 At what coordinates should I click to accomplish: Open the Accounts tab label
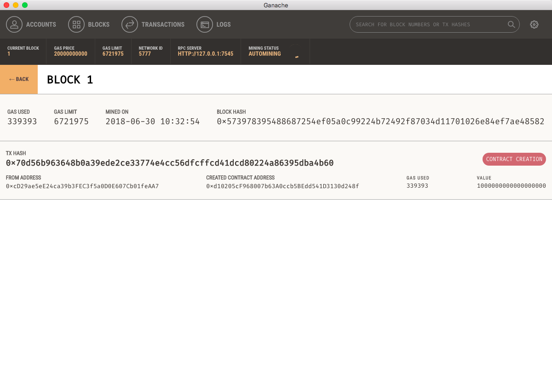click(x=41, y=24)
